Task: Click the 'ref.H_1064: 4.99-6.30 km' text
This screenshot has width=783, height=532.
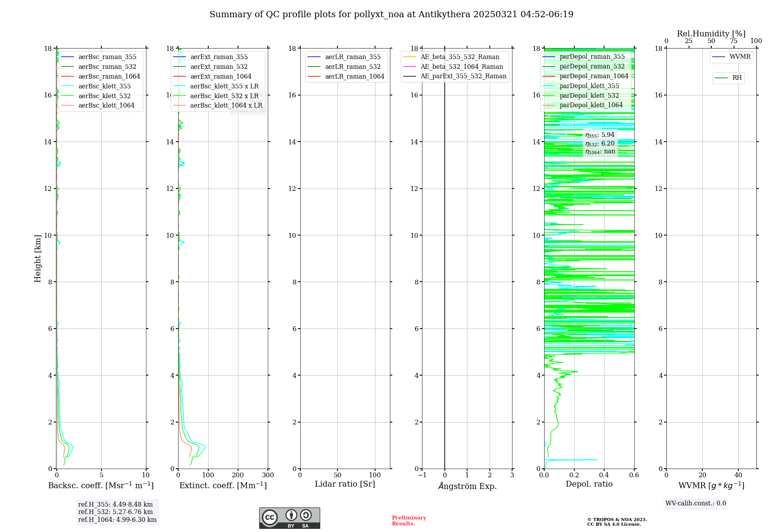Action: [x=117, y=520]
